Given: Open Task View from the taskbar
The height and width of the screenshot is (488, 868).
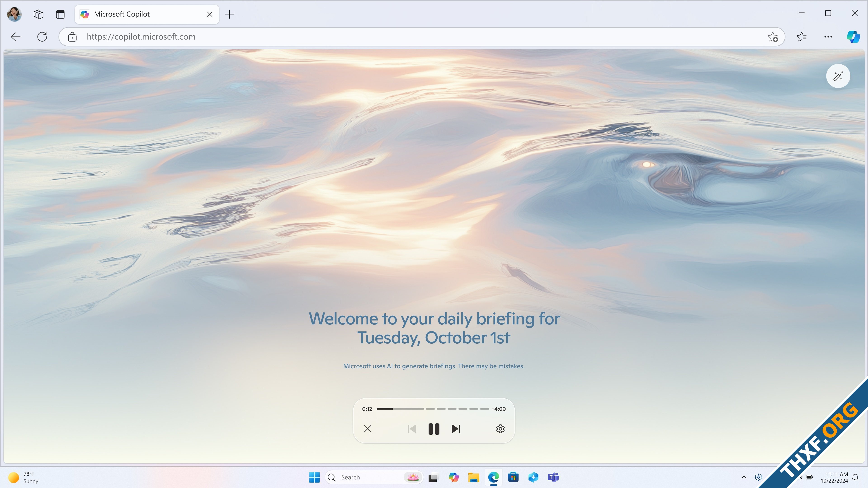Looking at the screenshot, I should tap(434, 477).
